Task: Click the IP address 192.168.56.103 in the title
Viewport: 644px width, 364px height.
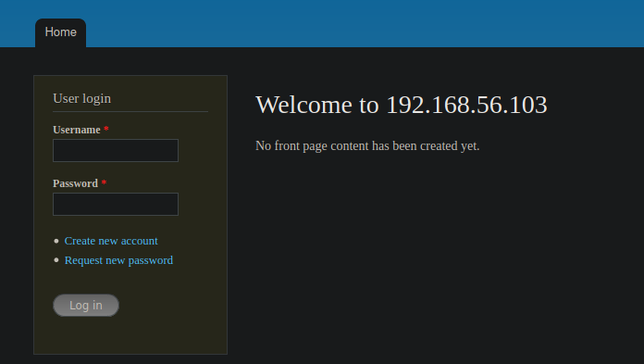Action: 466,105
